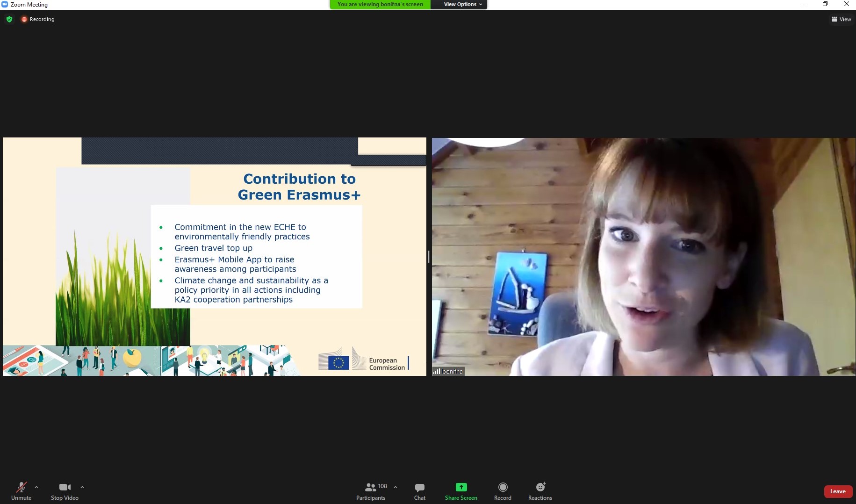Open the Chat panel
The image size is (856, 504).
pyautogui.click(x=420, y=491)
